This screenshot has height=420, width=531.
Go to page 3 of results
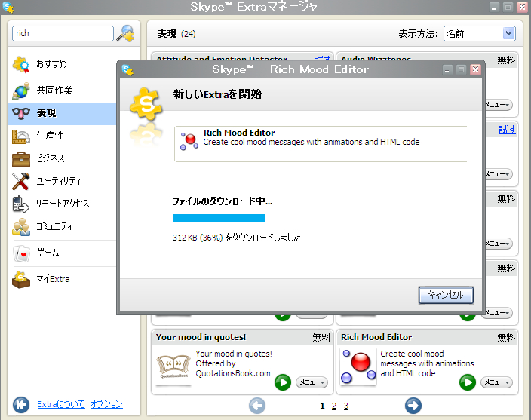(346, 406)
